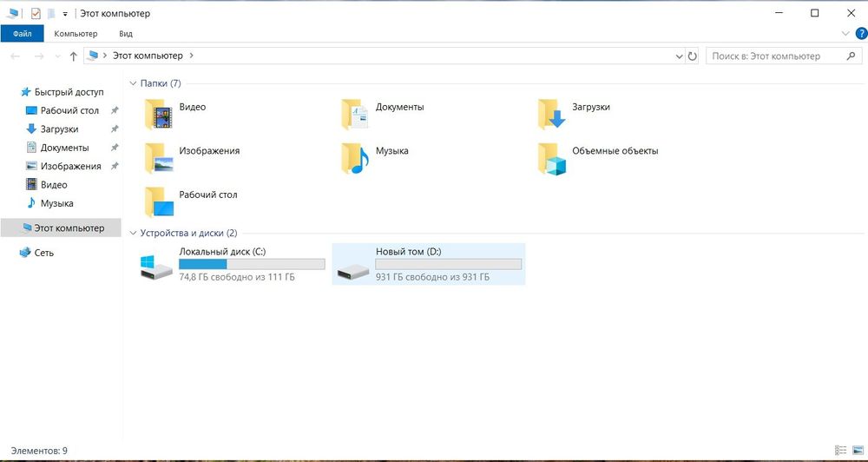The image size is (868, 462).
Task: Click the Папки (7) group heading text
Action: [161, 83]
